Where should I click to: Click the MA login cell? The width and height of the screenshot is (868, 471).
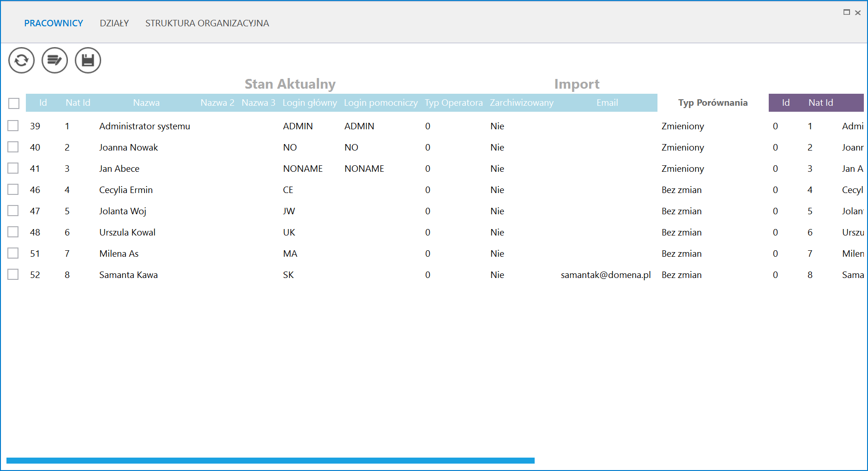click(290, 254)
